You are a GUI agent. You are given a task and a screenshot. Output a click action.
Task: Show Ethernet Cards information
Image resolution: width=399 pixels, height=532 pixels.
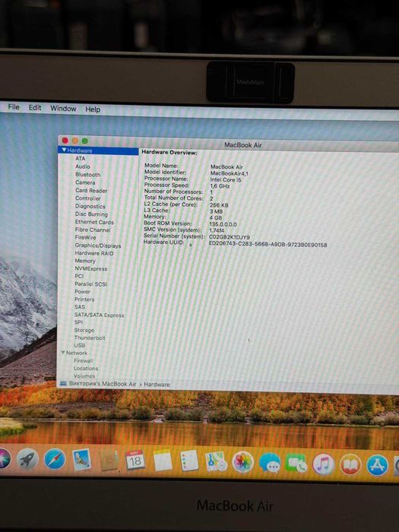click(94, 222)
